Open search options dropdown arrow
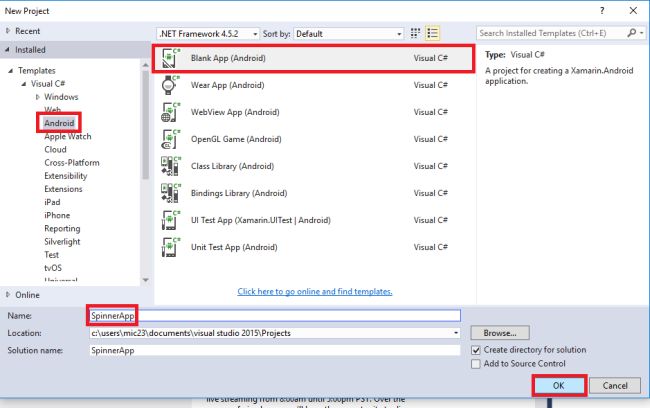The width and height of the screenshot is (650, 408). pyautogui.click(x=642, y=33)
